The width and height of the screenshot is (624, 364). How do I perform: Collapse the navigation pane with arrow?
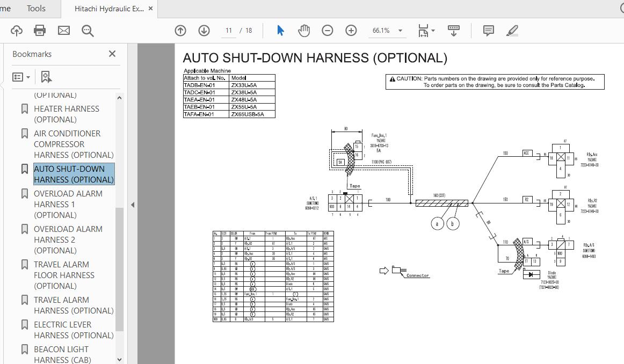133,205
